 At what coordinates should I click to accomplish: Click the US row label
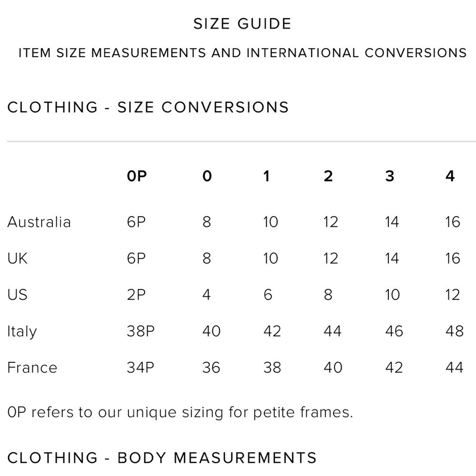point(17,295)
